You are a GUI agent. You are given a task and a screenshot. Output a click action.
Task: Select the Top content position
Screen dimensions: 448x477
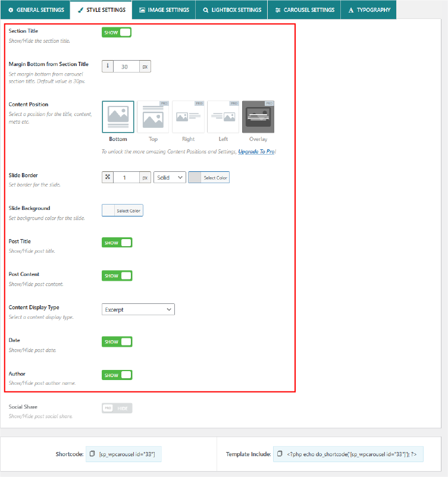(153, 117)
